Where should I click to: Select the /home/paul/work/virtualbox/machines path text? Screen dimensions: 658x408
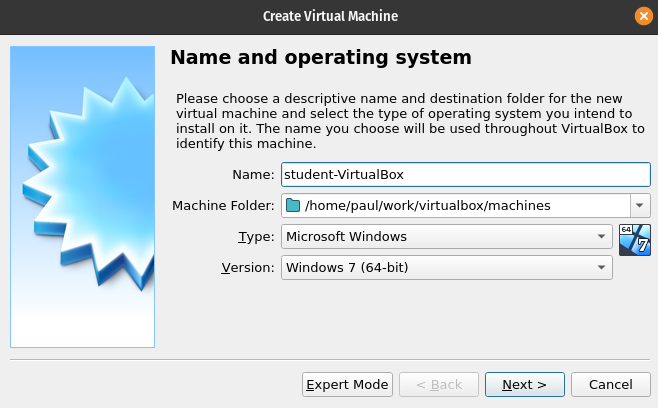(x=427, y=206)
